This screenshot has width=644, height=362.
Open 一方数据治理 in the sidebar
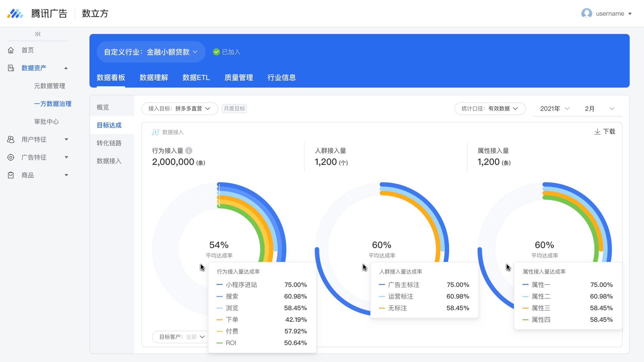click(x=53, y=104)
